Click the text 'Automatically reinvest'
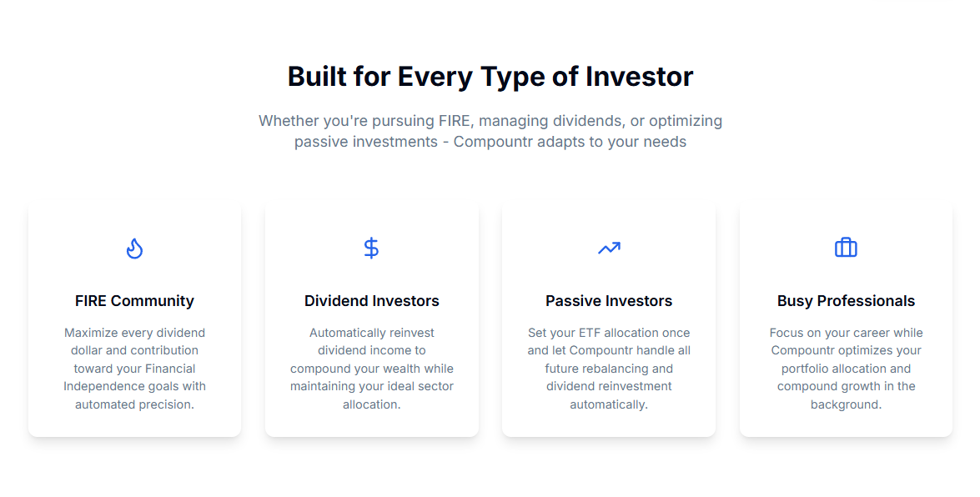980x497 pixels. [372, 333]
